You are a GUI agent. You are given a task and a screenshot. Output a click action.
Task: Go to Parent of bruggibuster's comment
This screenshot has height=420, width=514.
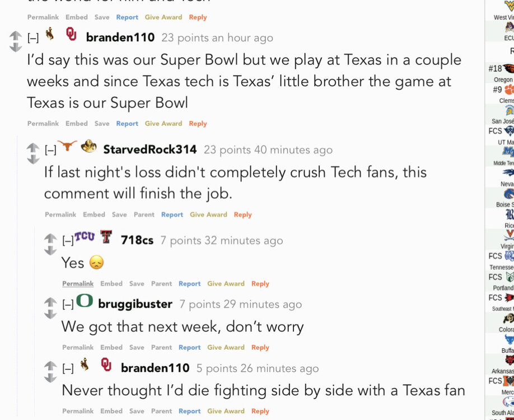(x=161, y=347)
